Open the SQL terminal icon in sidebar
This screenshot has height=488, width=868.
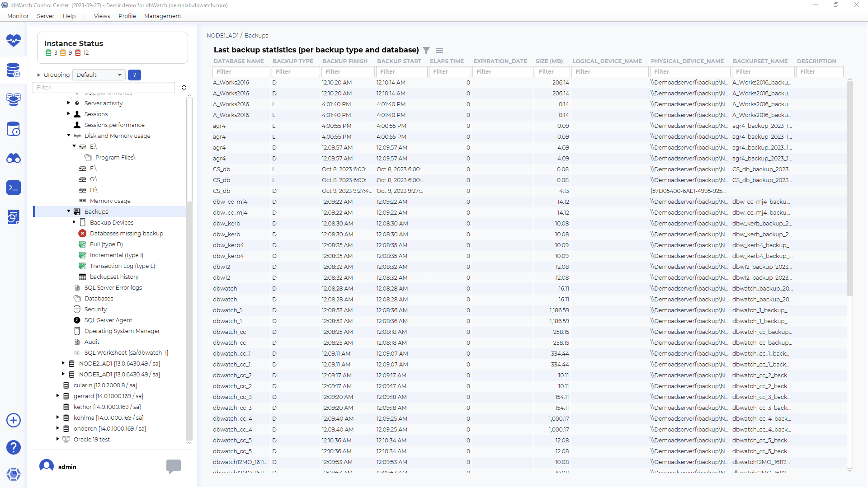(x=14, y=188)
